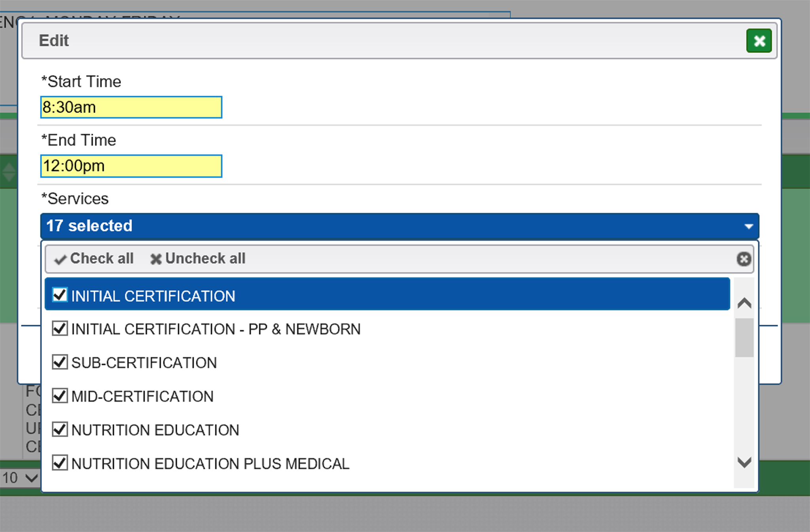Click Check all services link
Screen dimensions: 810x532
pyautogui.click(x=102, y=259)
